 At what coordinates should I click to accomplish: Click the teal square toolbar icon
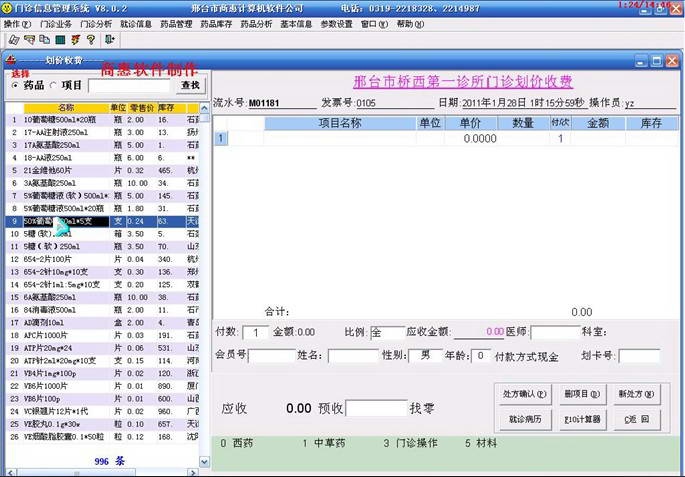pos(60,40)
